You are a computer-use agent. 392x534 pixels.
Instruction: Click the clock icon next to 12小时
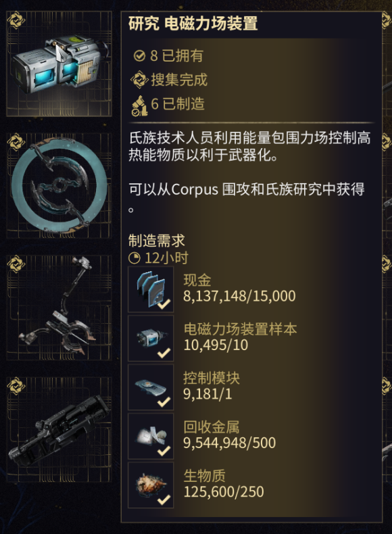coord(134,258)
